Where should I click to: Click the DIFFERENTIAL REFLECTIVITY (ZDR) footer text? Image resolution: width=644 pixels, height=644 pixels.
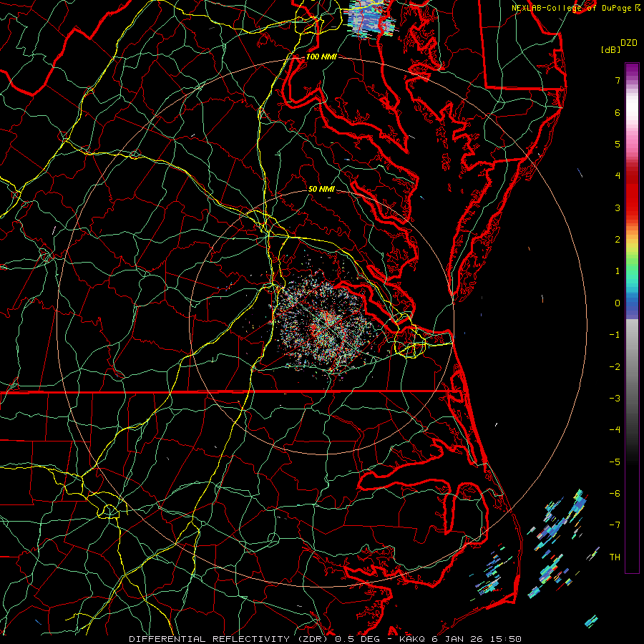pos(229,639)
